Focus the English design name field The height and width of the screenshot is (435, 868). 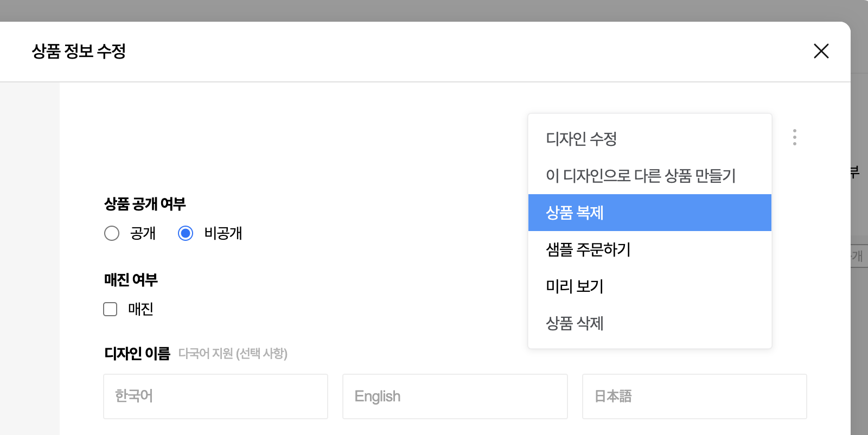(455, 396)
